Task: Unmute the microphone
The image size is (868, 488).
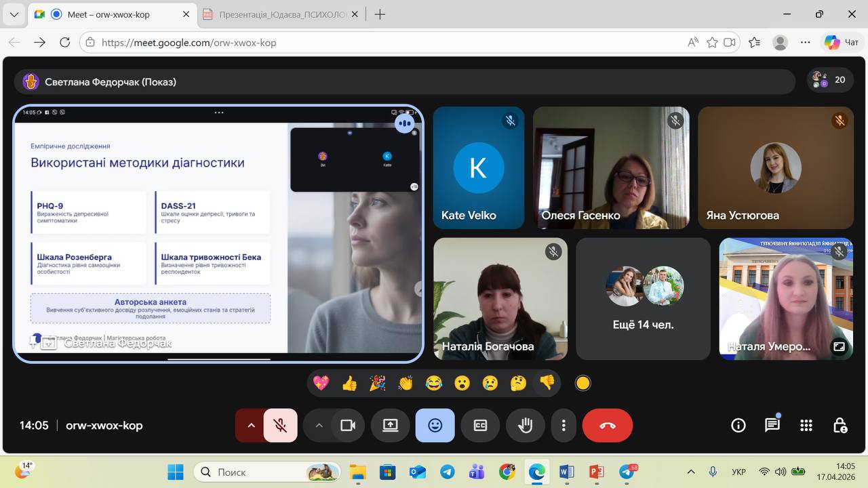Action: pyautogui.click(x=279, y=426)
